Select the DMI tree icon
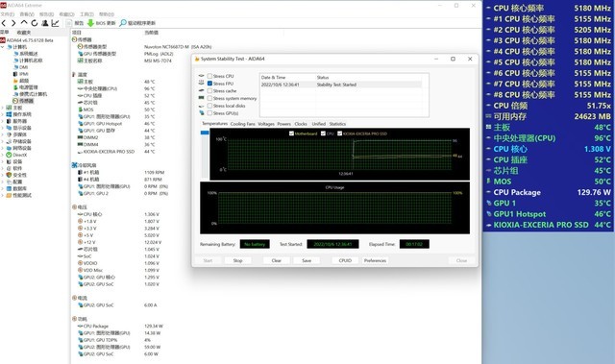The height and width of the screenshot is (364, 615). tap(15, 67)
